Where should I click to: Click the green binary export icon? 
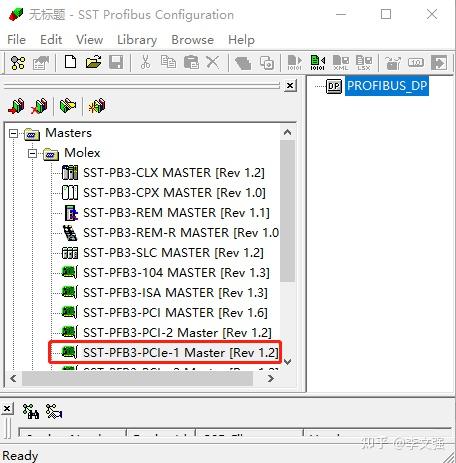coord(318,62)
